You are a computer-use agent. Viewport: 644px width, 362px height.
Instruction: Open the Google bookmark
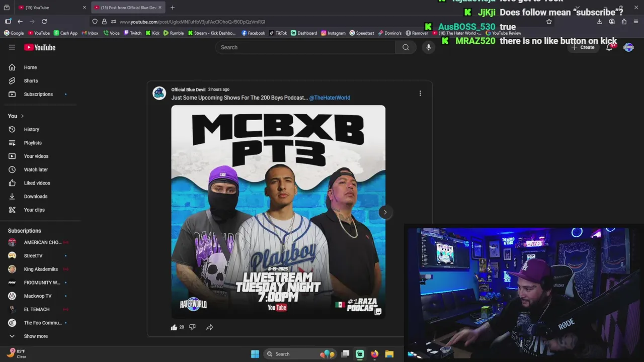pos(14,33)
